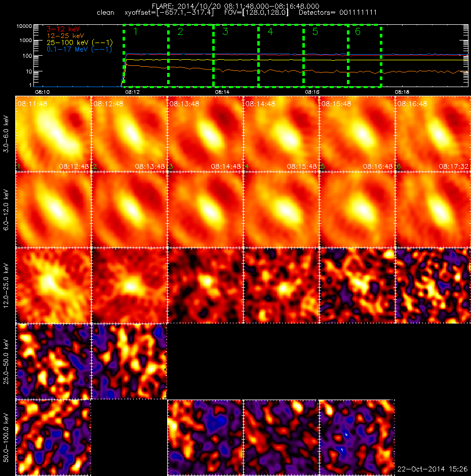The height and width of the screenshot is (476, 471).
Task: Click the yellow 25-100 keV legend entry
Action: (x=80, y=43)
